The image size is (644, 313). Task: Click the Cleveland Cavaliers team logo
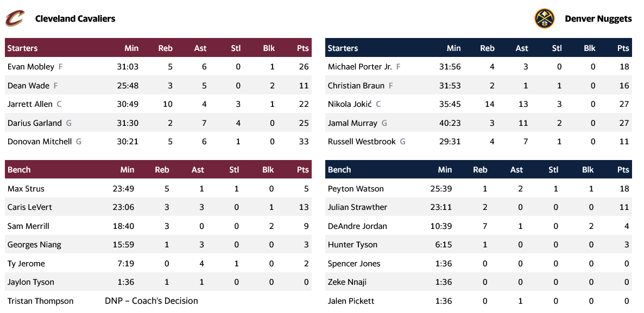tap(15, 18)
